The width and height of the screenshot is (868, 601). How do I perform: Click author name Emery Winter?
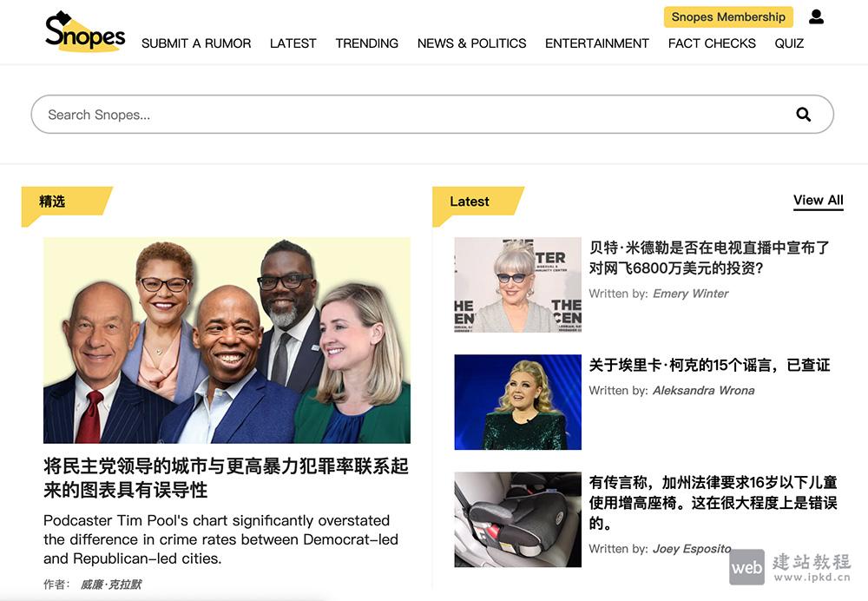click(x=690, y=294)
